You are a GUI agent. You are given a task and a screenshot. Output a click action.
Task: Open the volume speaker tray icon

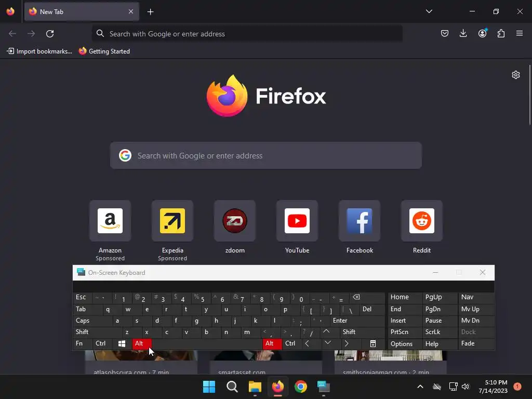[x=465, y=387]
